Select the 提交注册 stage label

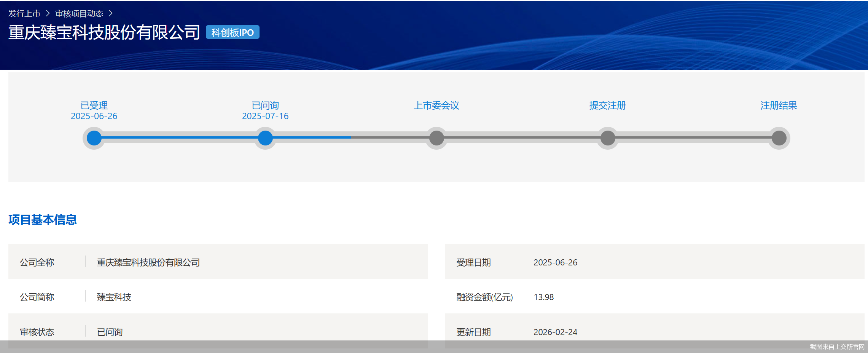tap(608, 105)
